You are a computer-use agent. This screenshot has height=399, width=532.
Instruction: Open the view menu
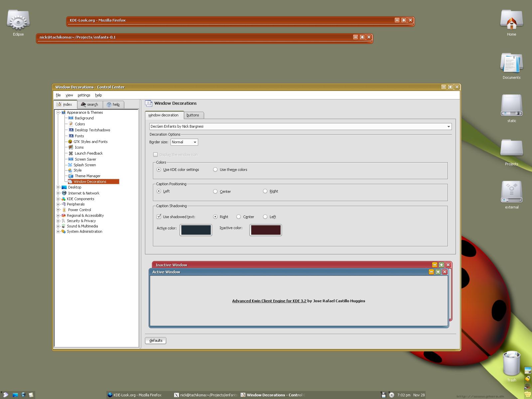point(69,95)
